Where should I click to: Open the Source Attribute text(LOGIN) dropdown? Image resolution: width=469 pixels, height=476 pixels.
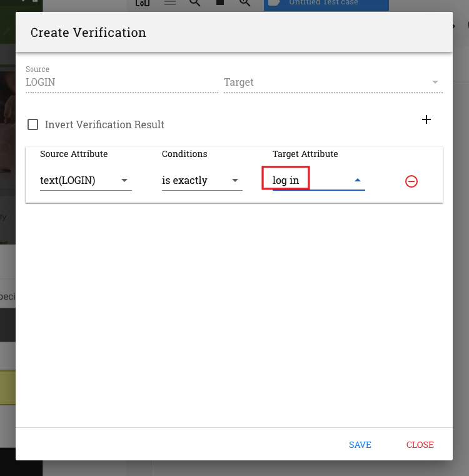pyautogui.click(x=86, y=180)
